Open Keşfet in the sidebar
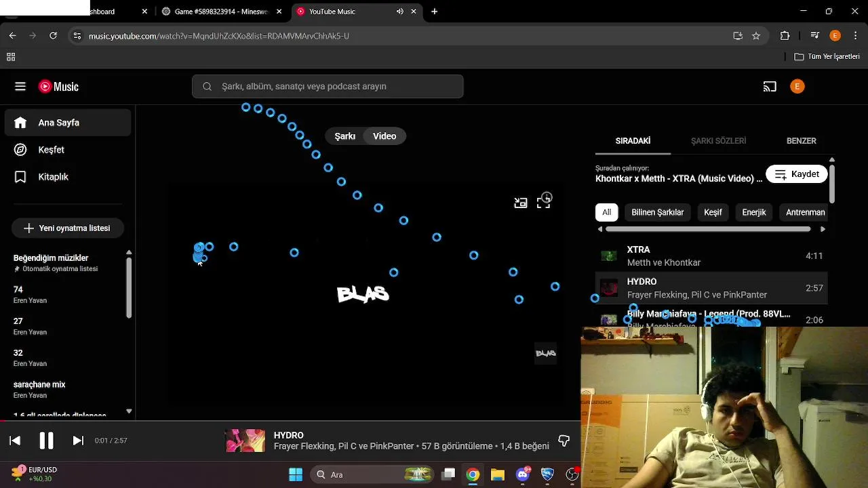Screen dimensions: 868x488 pos(68,150)
